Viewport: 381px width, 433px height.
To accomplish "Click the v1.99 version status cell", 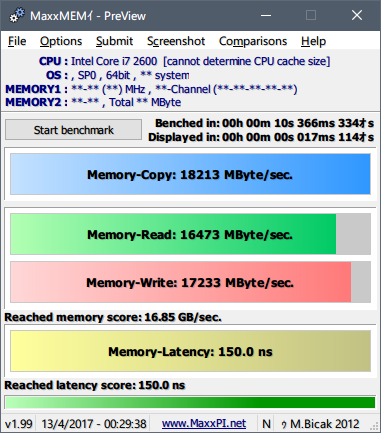I will click(x=19, y=424).
